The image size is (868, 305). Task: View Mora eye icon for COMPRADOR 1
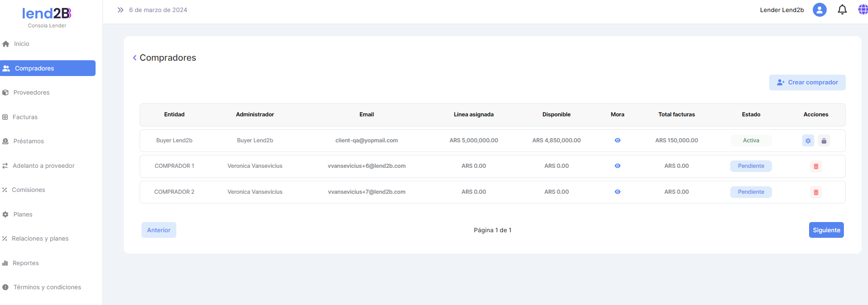point(617,166)
